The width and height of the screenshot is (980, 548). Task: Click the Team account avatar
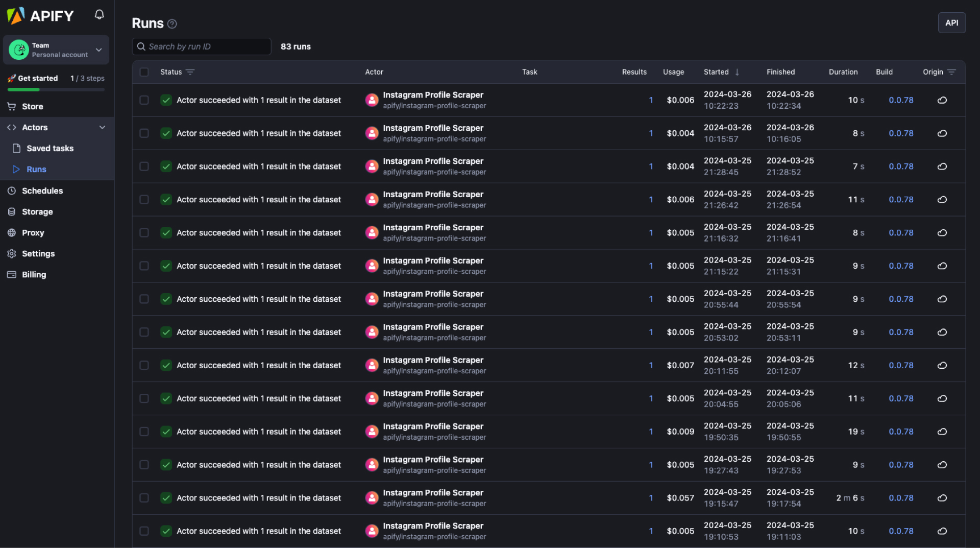coord(19,50)
